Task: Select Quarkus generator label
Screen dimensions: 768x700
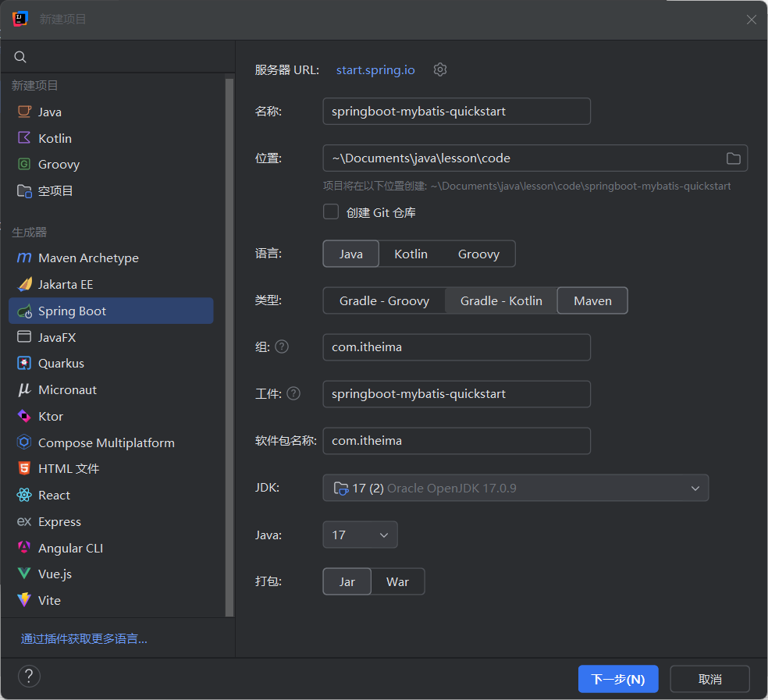Action: coord(61,363)
